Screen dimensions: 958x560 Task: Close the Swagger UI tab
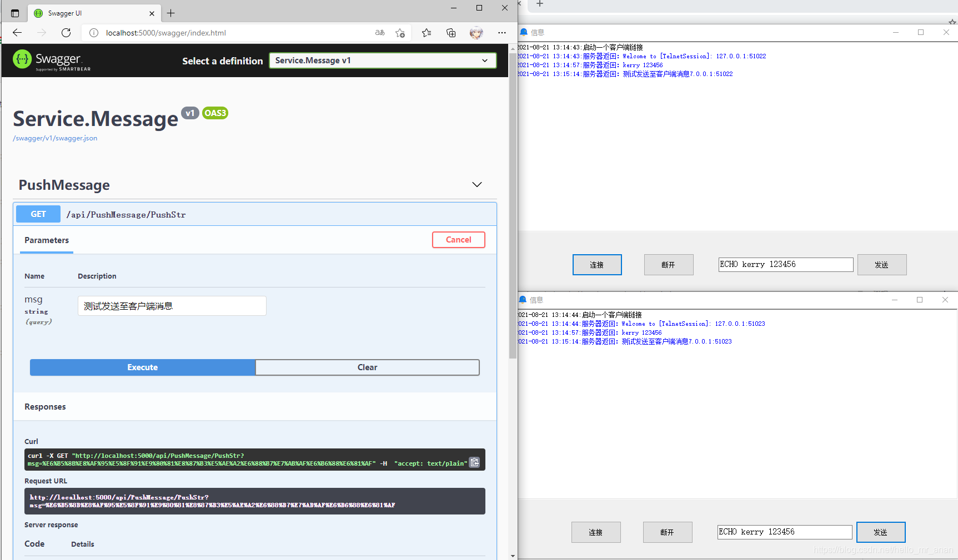[152, 13]
